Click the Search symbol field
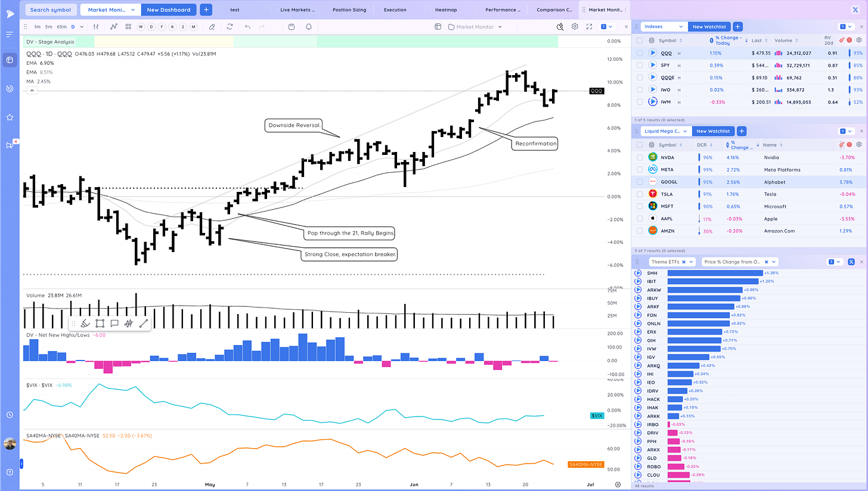This screenshot has height=491, width=868. 51,10
